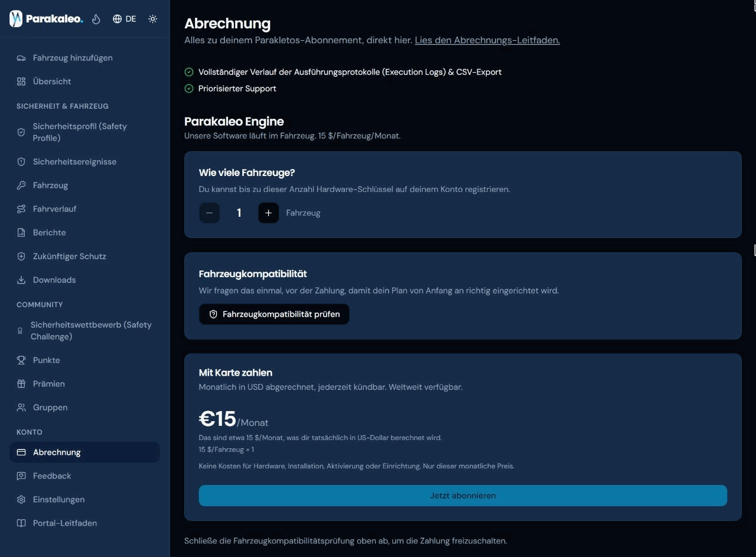This screenshot has width=756, height=557.
Task: Click the shield icon beside Sicherheitsereignisse
Action: pos(21,162)
